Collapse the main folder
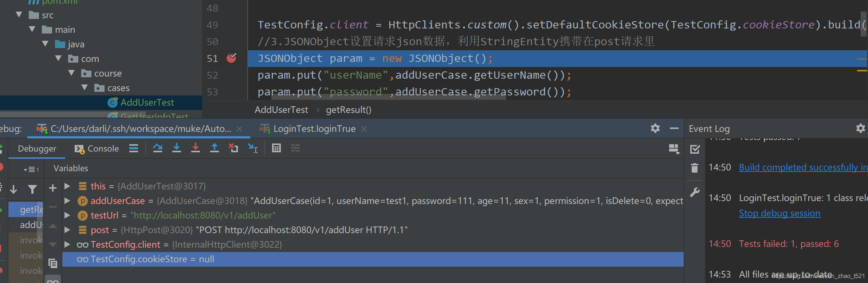868x283 pixels. click(x=32, y=29)
